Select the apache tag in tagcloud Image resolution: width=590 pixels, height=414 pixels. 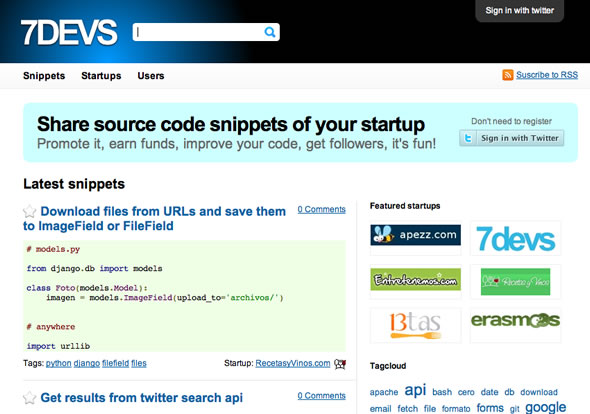coord(384,392)
